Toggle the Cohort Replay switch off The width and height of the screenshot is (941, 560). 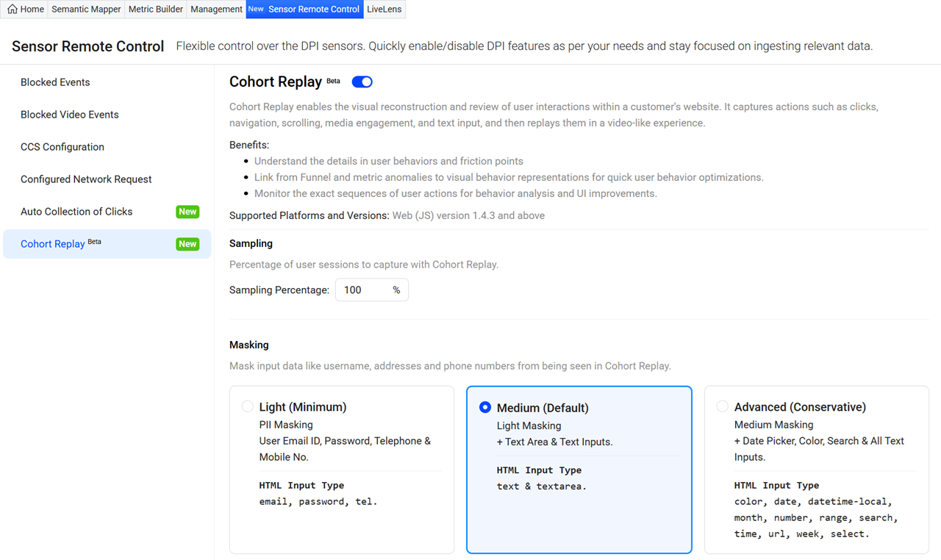tap(362, 82)
